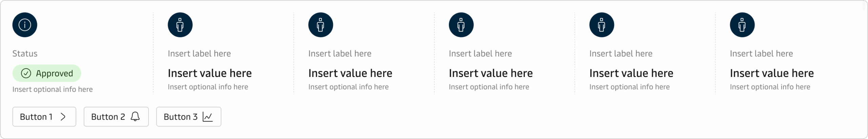Screen dimensions: 868x139
Task: Click the first person icon circle
Action: 180,25
